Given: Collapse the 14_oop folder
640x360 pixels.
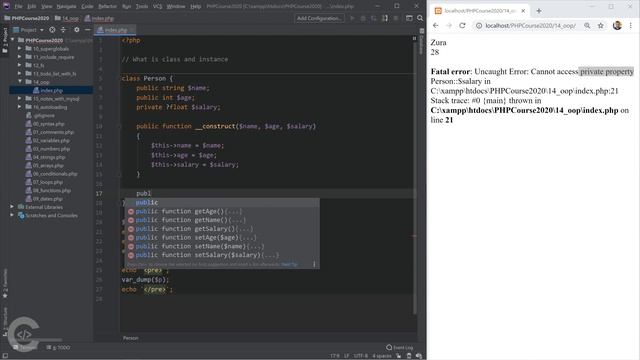Looking at the screenshot, I should click(20, 82).
